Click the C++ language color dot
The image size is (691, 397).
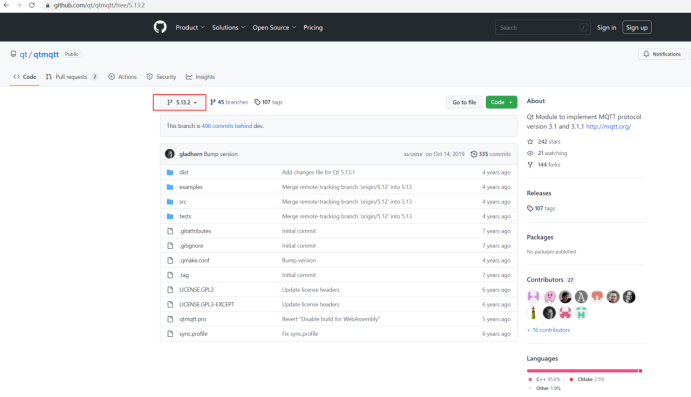(x=530, y=379)
